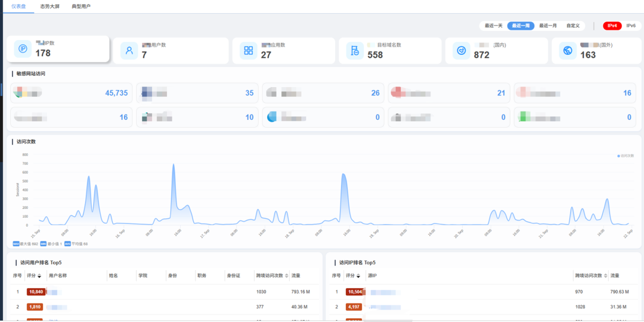Select the 自定义 time range

point(573,26)
